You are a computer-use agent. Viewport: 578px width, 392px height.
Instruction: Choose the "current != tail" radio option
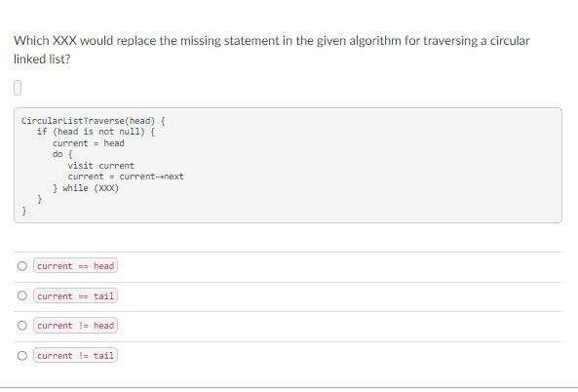pos(22,356)
